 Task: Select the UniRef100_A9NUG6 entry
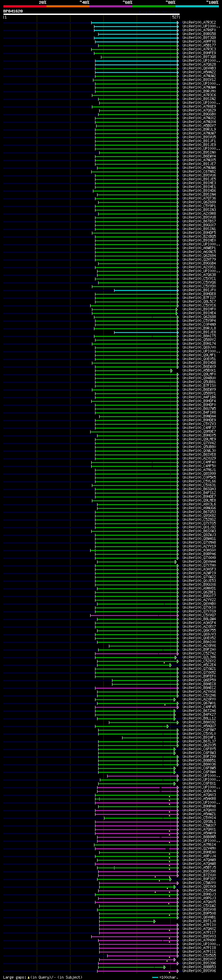tap(199, 508)
